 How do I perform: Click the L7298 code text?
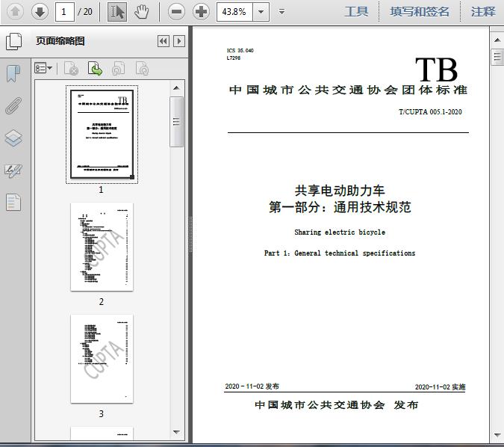click(234, 58)
